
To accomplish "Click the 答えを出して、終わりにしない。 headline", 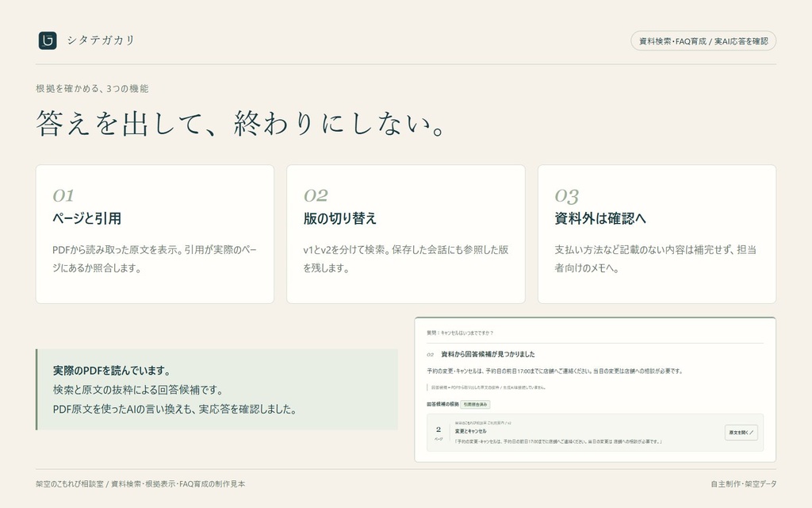I will [x=240, y=124].
